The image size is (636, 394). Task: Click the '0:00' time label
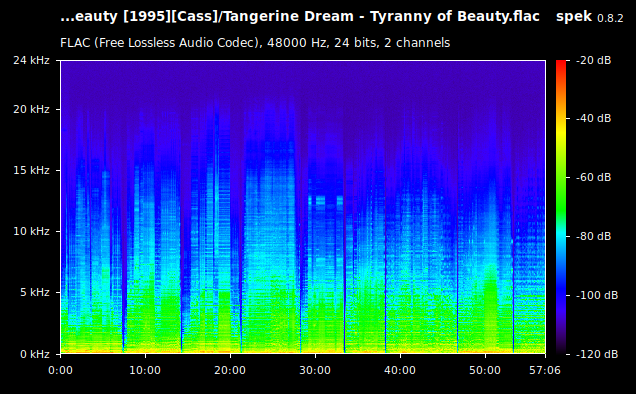pos(60,370)
